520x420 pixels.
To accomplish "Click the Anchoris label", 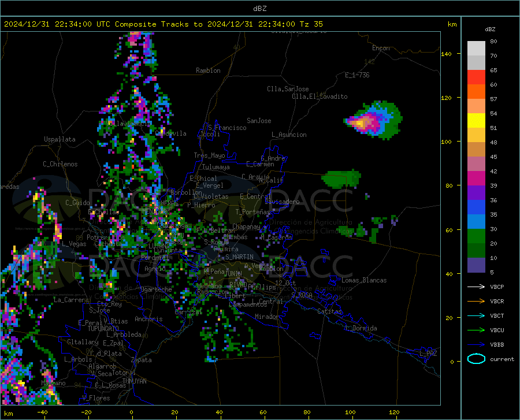I will 148,319.
